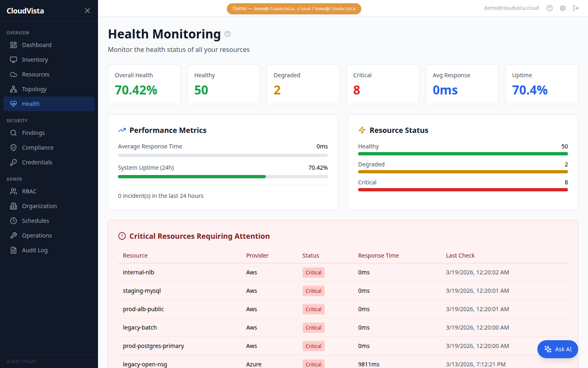The height and width of the screenshot is (368, 588).
Task: Click the Findings magnifier icon
Action: (x=13, y=132)
